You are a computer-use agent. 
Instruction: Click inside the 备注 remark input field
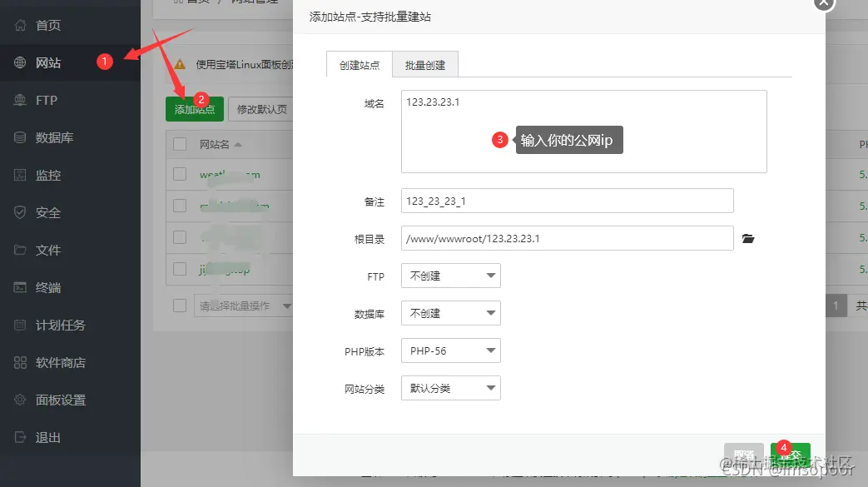coord(567,201)
